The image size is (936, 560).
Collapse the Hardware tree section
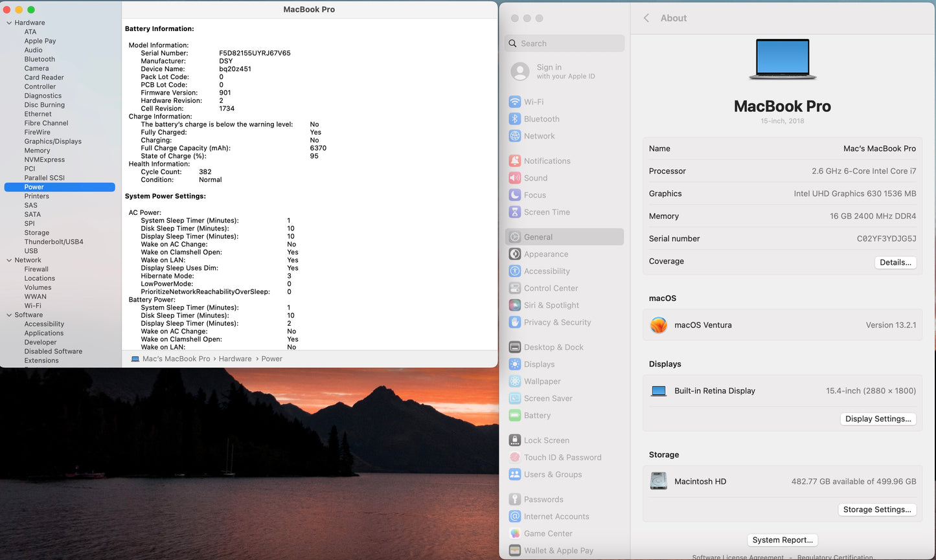click(9, 23)
